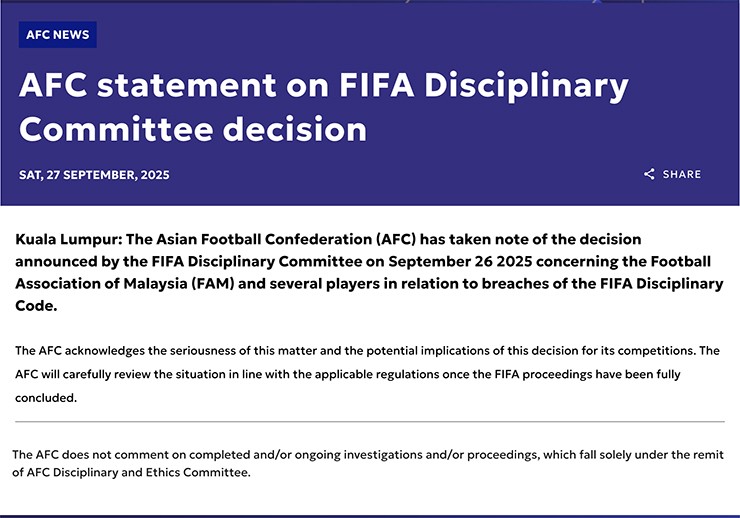Click the 'Kuala Lumpur:' dateline text
The width and height of the screenshot is (740, 518).
pos(69,240)
